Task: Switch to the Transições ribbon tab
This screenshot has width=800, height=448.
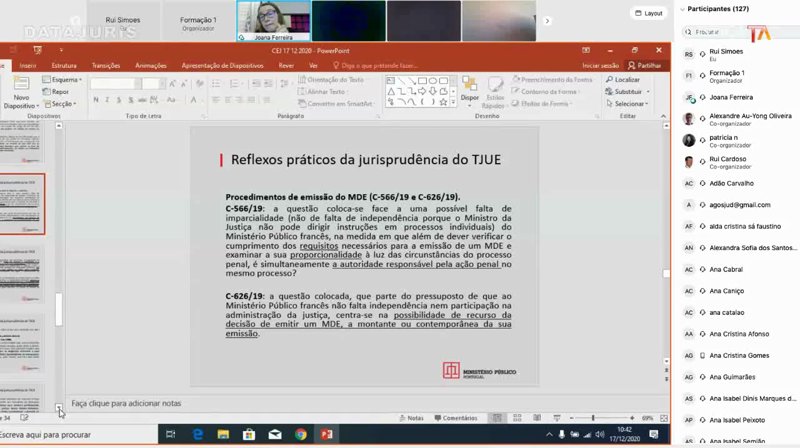Action: [x=106, y=65]
